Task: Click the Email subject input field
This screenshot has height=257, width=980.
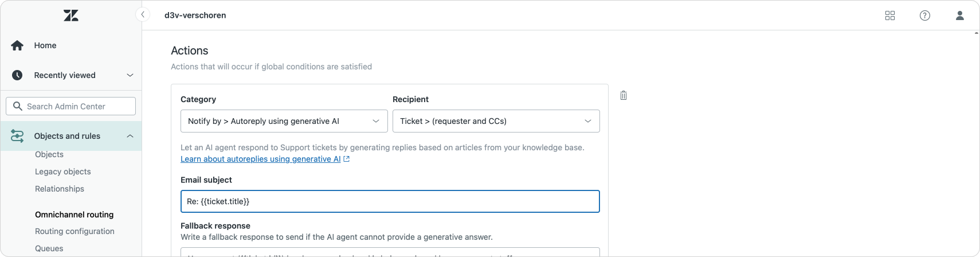Action: pyautogui.click(x=390, y=201)
